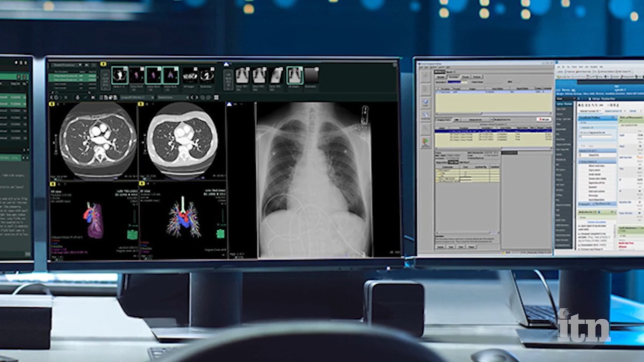Select the yellow patient folder icon in the viewer toolbar
The image size is (644, 362).
point(104,64)
